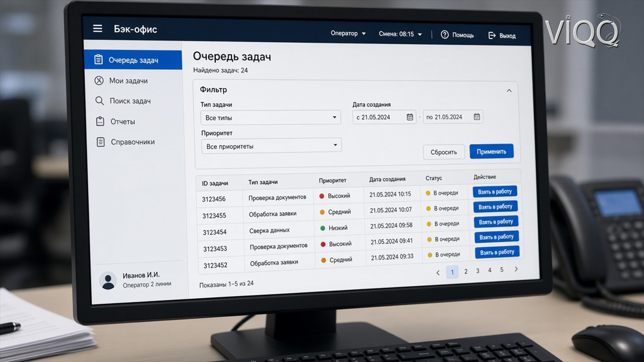Open Справочники menu item

coord(133,142)
